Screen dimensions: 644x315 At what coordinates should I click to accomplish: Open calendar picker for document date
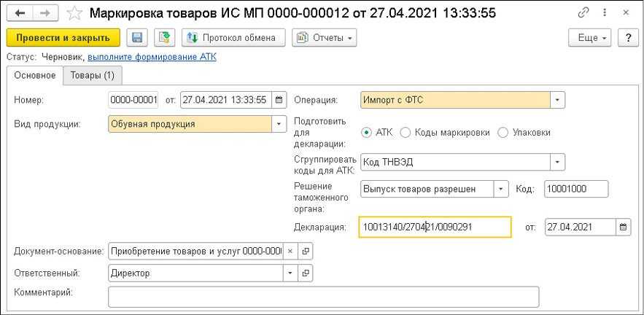279,100
